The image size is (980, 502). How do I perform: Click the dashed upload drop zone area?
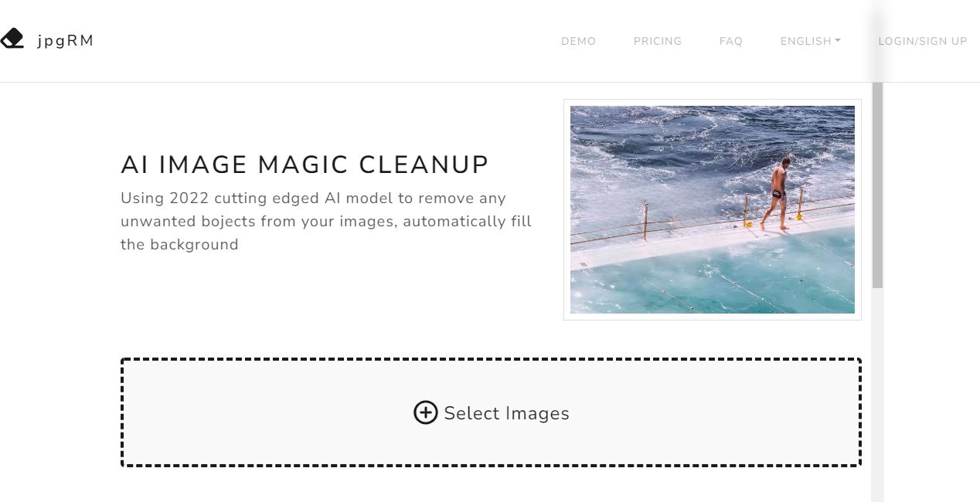[491, 412]
